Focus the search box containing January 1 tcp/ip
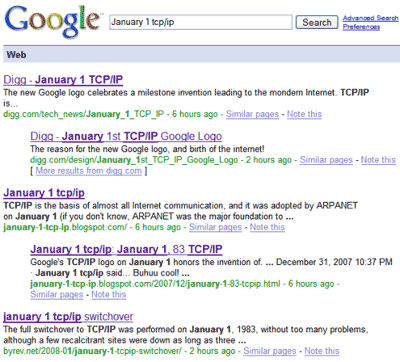 201,22
